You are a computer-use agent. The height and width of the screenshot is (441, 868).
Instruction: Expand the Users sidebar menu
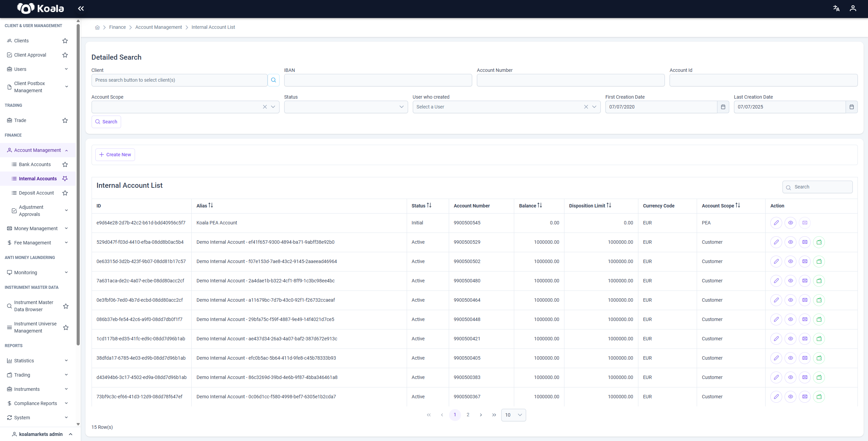(38, 69)
